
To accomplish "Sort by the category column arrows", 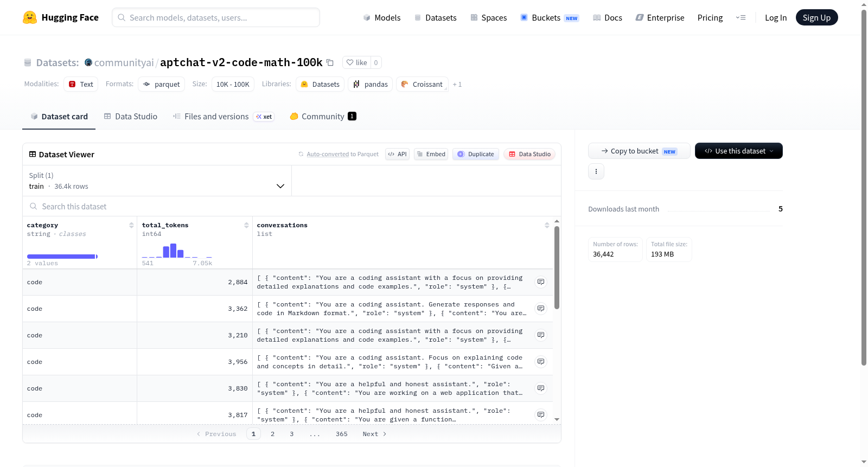I will [x=131, y=225].
